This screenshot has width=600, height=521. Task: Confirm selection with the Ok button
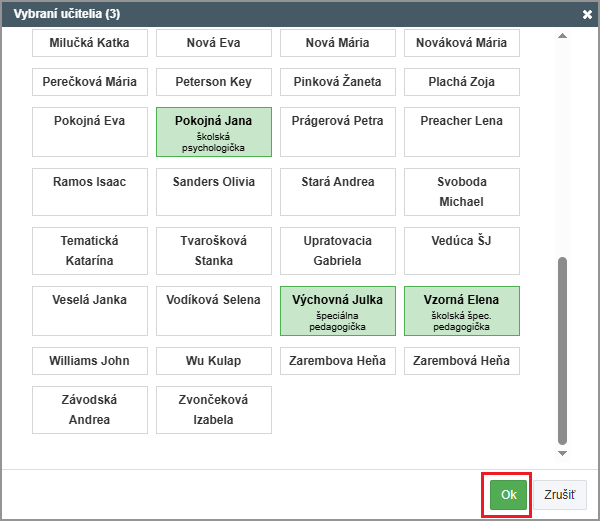[x=508, y=494]
